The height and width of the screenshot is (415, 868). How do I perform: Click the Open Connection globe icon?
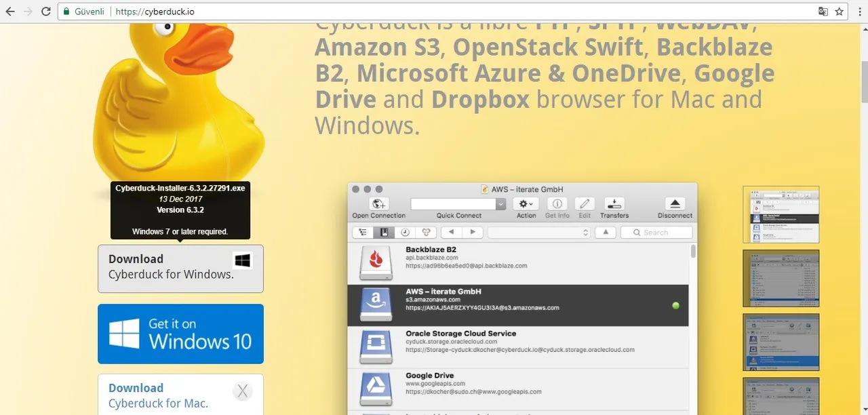(x=378, y=203)
